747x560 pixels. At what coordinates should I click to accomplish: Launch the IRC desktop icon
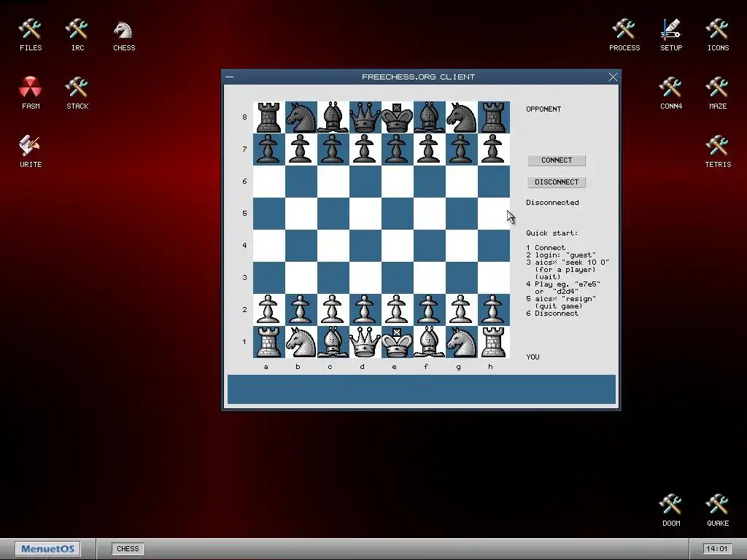[x=77, y=34]
